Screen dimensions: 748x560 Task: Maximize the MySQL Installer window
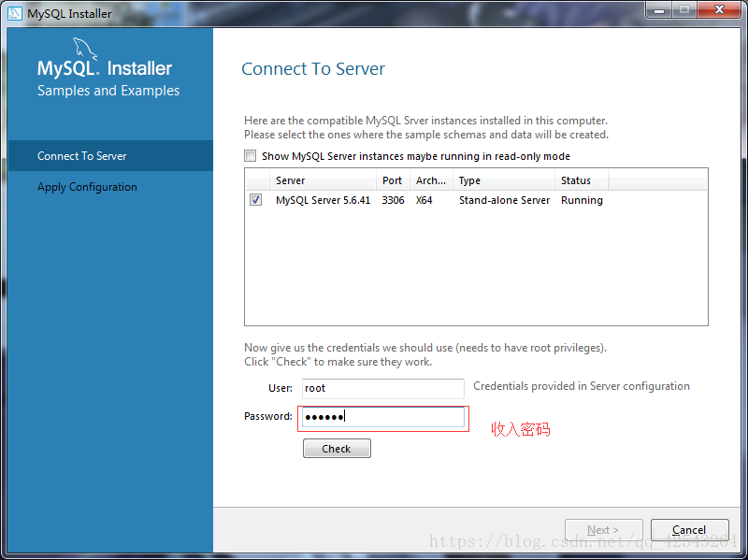tap(684, 10)
